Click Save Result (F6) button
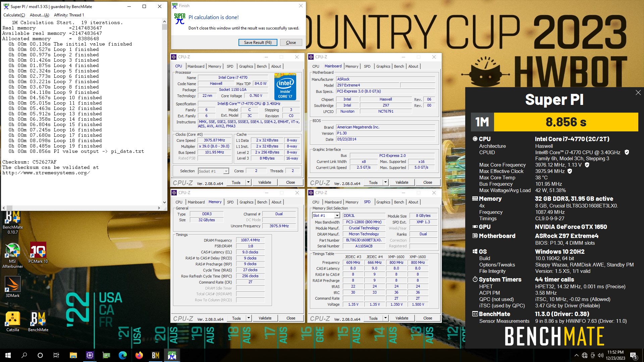Image resolution: width=644 pixels, height=362 pixels. [x=258, y=43]
